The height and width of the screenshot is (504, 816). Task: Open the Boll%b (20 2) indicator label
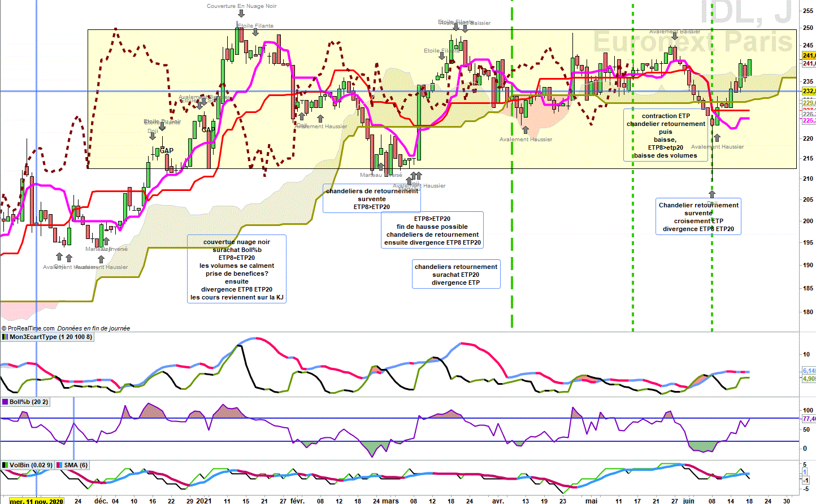(x=29, y=402)
